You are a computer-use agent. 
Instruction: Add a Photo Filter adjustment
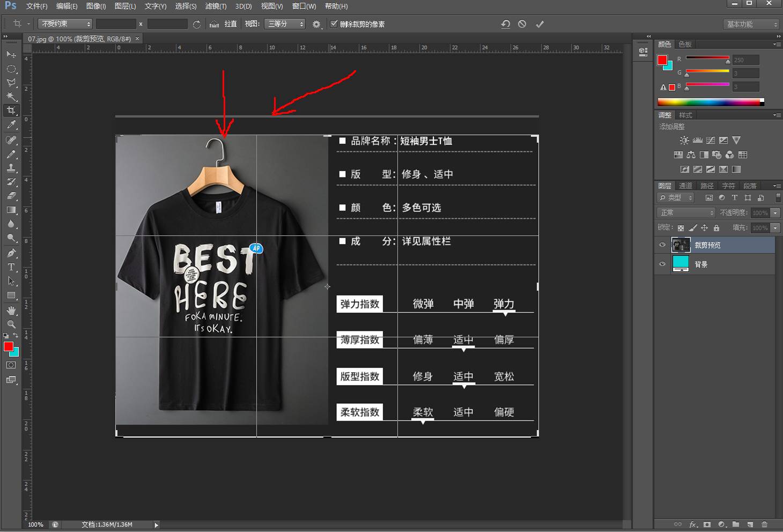click(x=716, y=155)
